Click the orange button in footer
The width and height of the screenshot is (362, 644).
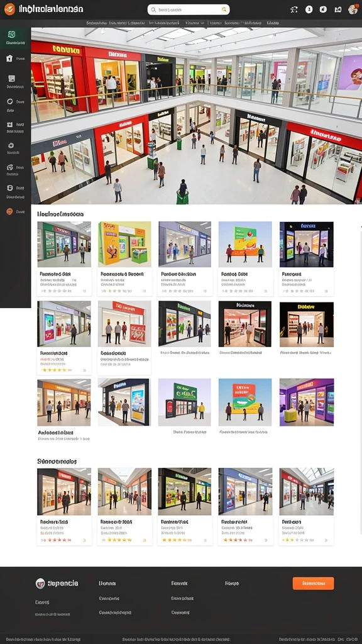point(313,583)
